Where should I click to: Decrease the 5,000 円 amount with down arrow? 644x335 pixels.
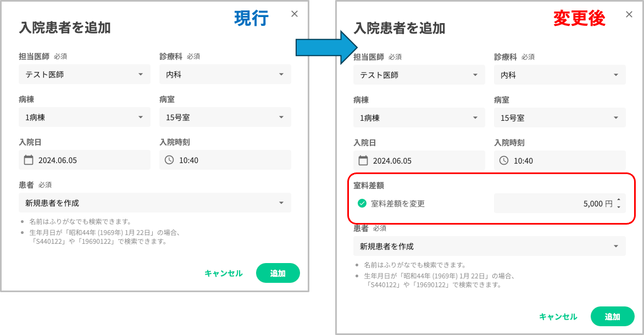(619, 207)
